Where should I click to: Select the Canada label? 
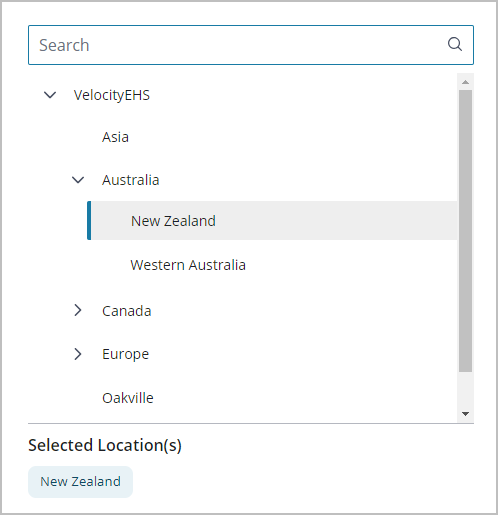click(127, 311)
